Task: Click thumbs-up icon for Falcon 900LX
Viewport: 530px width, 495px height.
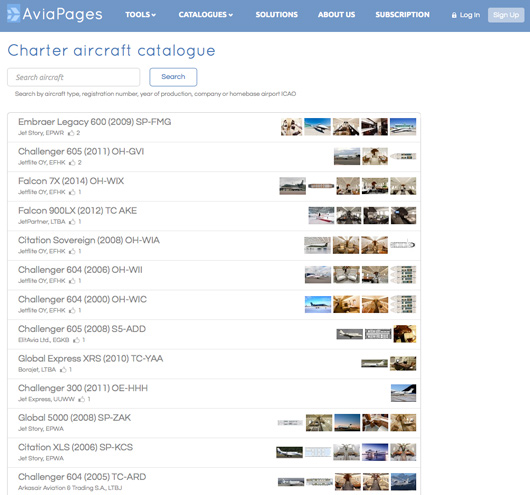Action: pyautogui.click(x=72, y=222)
